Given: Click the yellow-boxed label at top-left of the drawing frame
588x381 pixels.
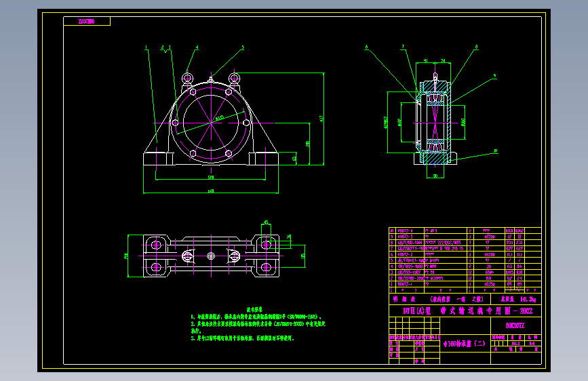Looking at the screenshot, I should coord(87,22).
